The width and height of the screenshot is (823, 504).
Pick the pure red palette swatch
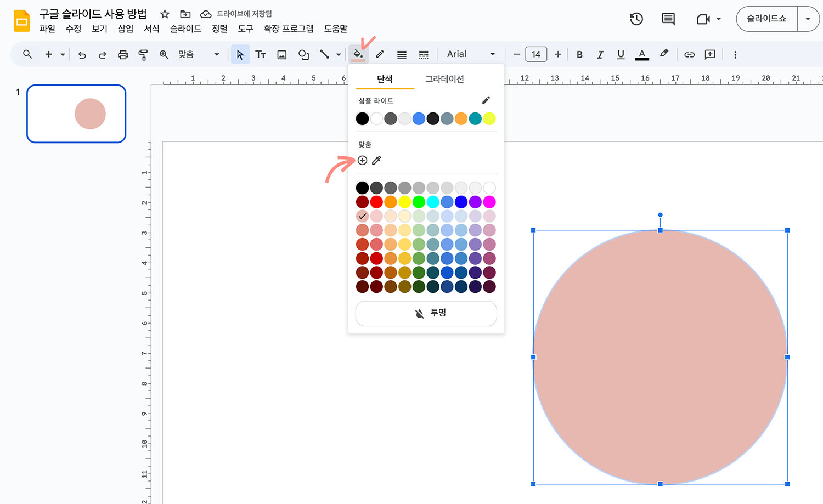point(376,202)
